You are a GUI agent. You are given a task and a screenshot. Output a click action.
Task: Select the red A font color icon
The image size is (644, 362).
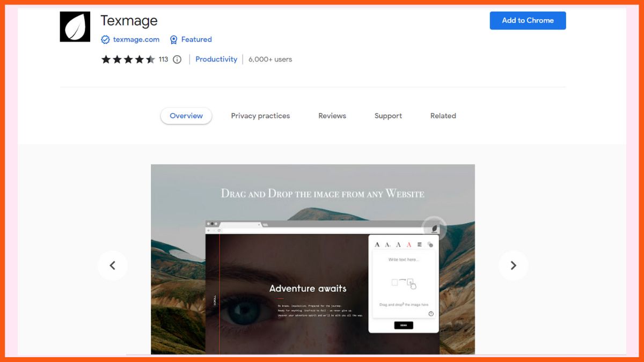(408, 245)
